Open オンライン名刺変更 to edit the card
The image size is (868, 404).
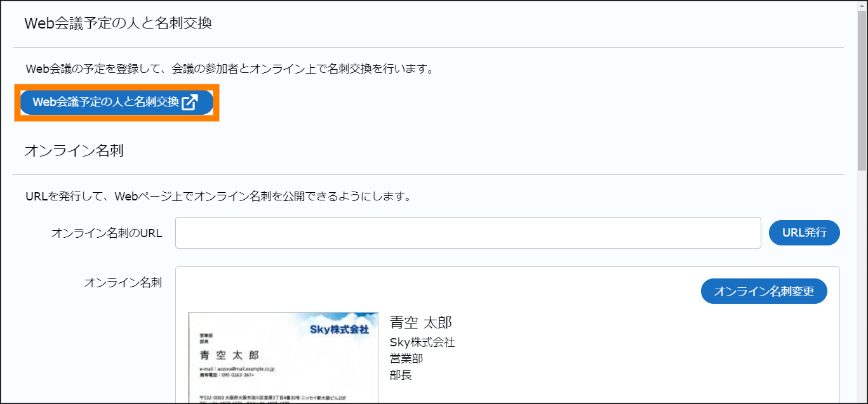763,291
